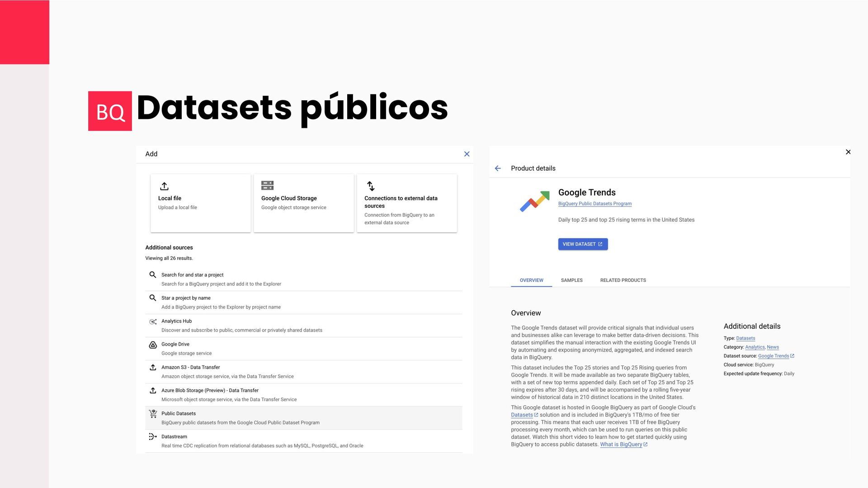The width and height of the screenshot is (868, 488).
Task: Select the Google Cloud Storage icon
Action: (267, 186)
